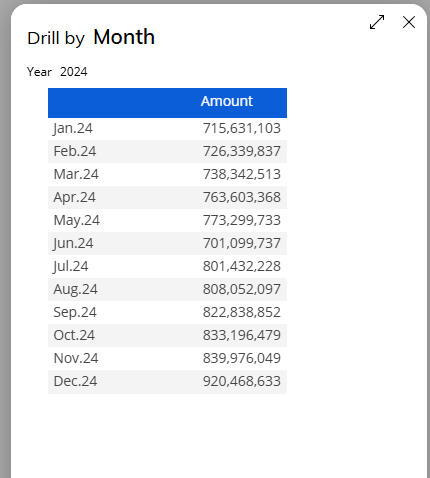The image size is (430, 478).
Task: Select the Sep.24 row label
Action: [x=75, y=312]
